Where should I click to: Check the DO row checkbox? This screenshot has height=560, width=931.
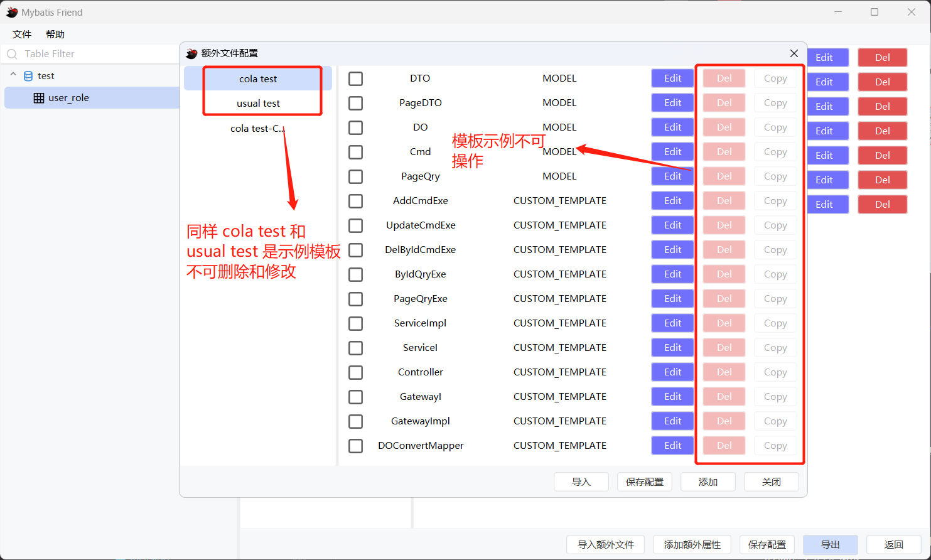(x=355, y=127)
